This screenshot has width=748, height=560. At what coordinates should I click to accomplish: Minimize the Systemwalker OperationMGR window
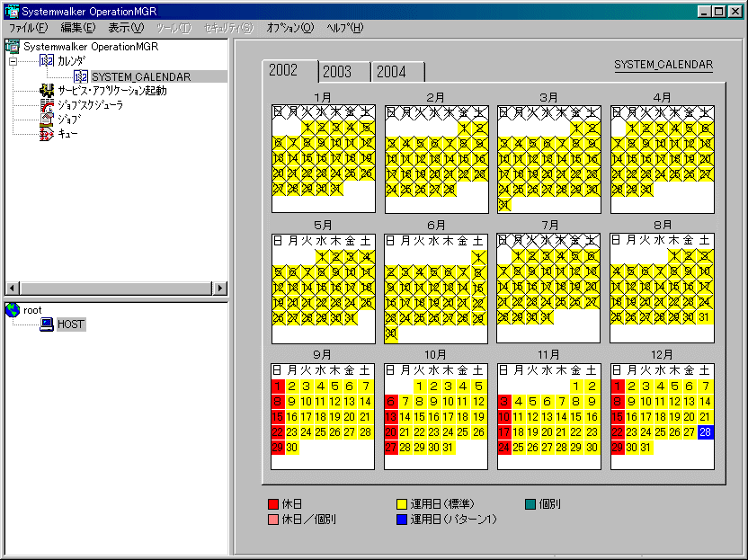pyautogui.click(x=704, y=11)
